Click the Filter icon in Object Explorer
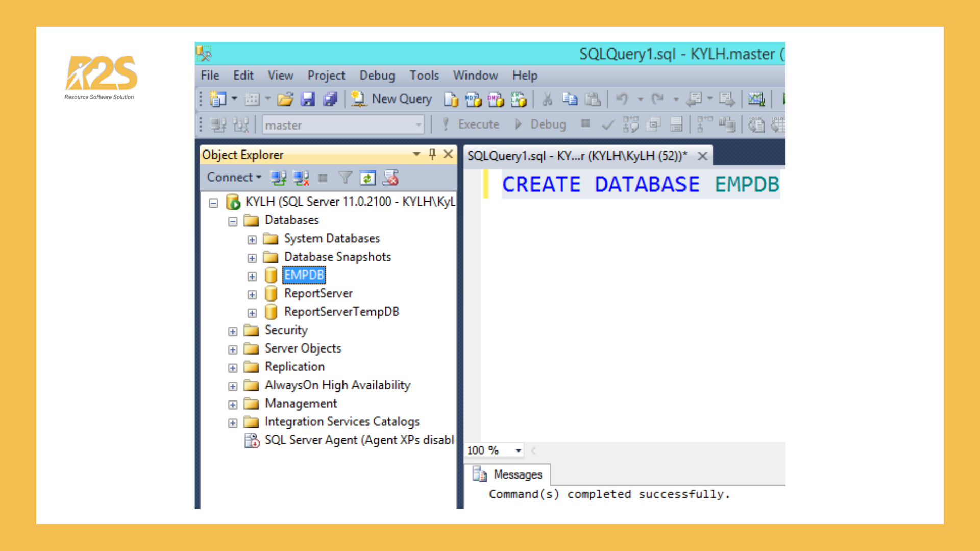The height and width of the screenshot is (551, 980). click(x=346, y=178)
